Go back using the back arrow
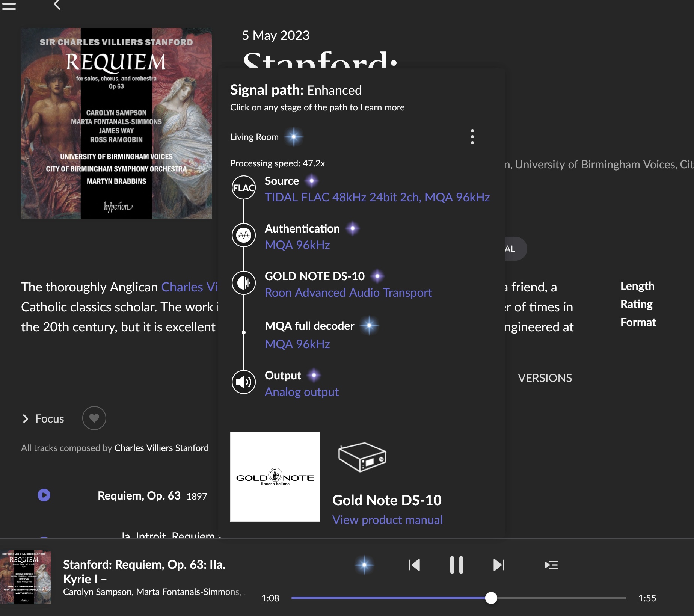The height and width of the screenshot is (616, 694). click(57, 5)
